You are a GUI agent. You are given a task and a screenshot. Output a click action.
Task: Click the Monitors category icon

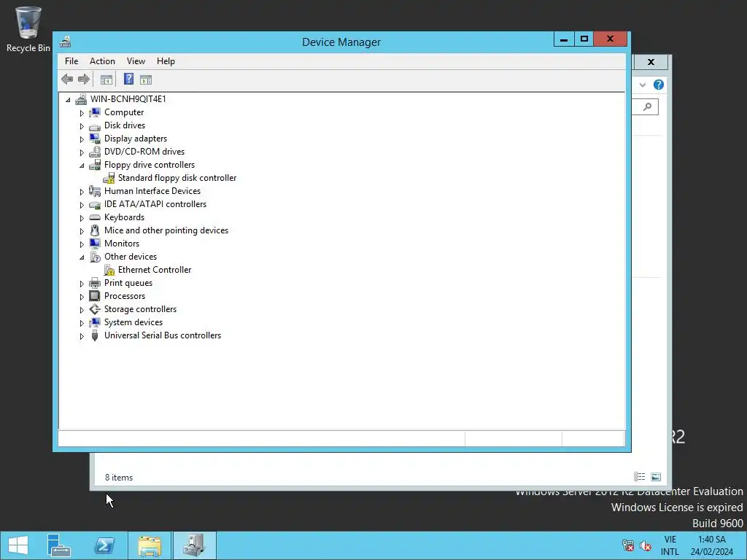95,244
